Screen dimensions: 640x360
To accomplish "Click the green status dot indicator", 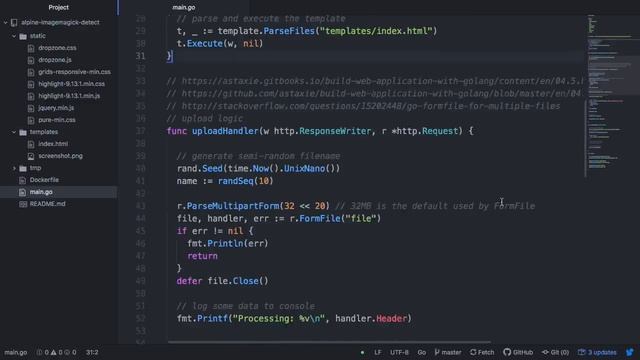I will (x=362, y=352).
